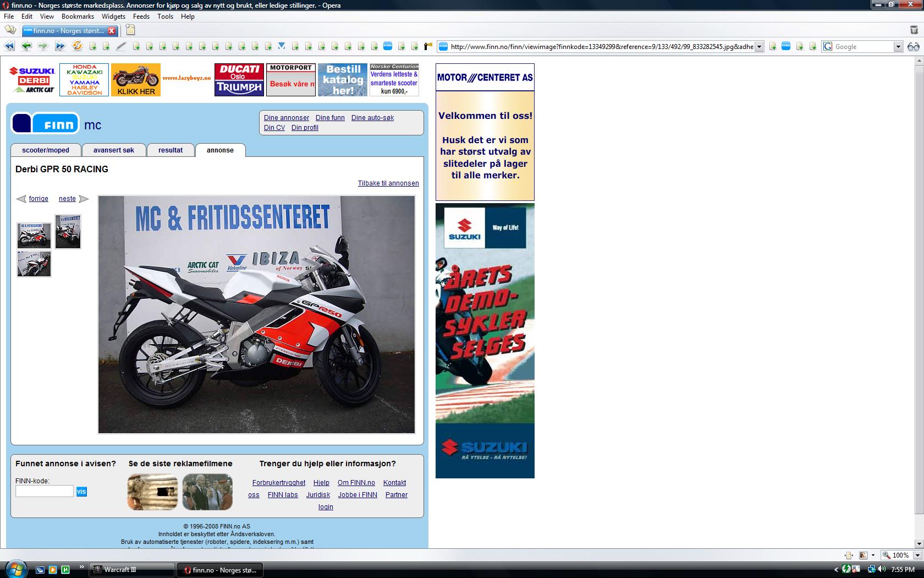Viewport: 924px width, 578px height.
Task: Click the blue FINN bookmark left of the flashlight
Action: pos(388,46)
